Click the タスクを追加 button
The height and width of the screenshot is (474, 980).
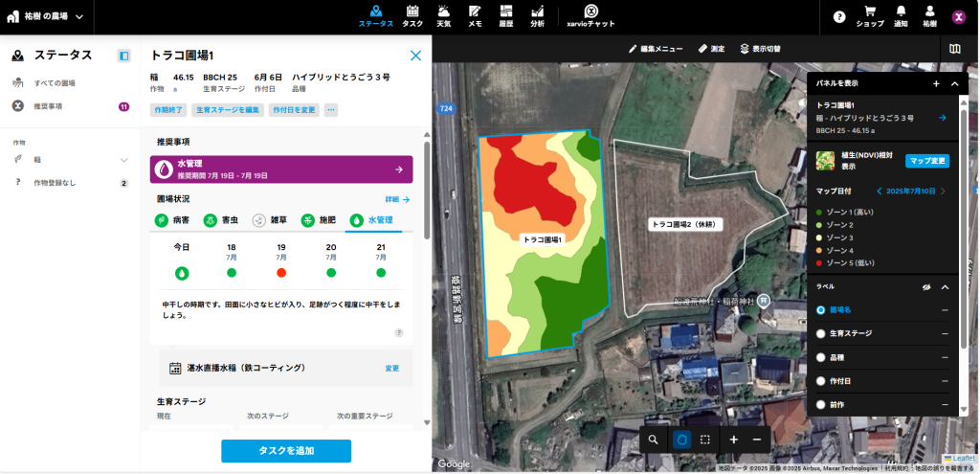286,450
